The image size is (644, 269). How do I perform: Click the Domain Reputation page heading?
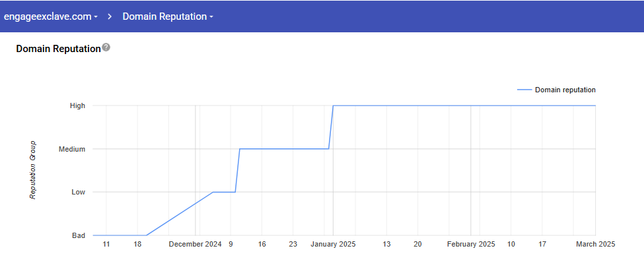58,49
